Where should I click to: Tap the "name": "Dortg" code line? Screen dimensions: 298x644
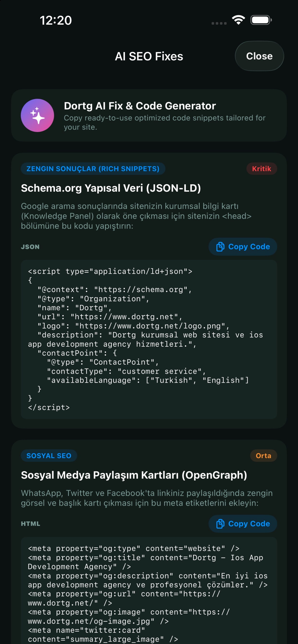(74, 308)
